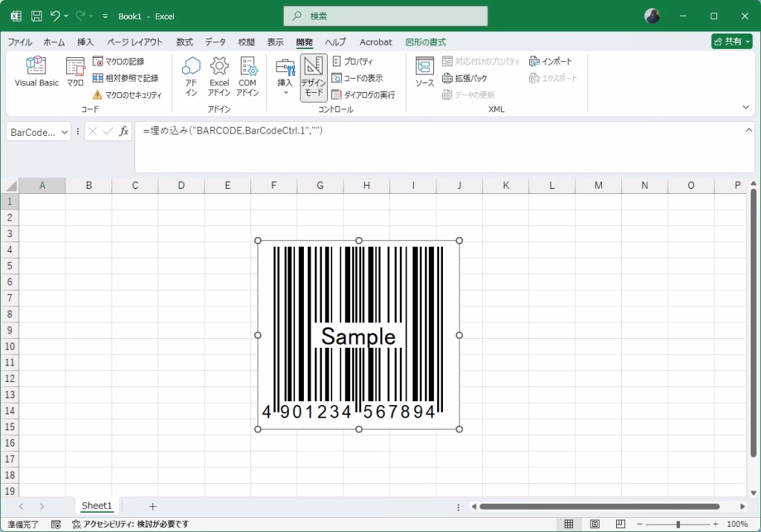Click the XML インポート button
Screen dimensions: 761x532
click(x=551, y=62)
